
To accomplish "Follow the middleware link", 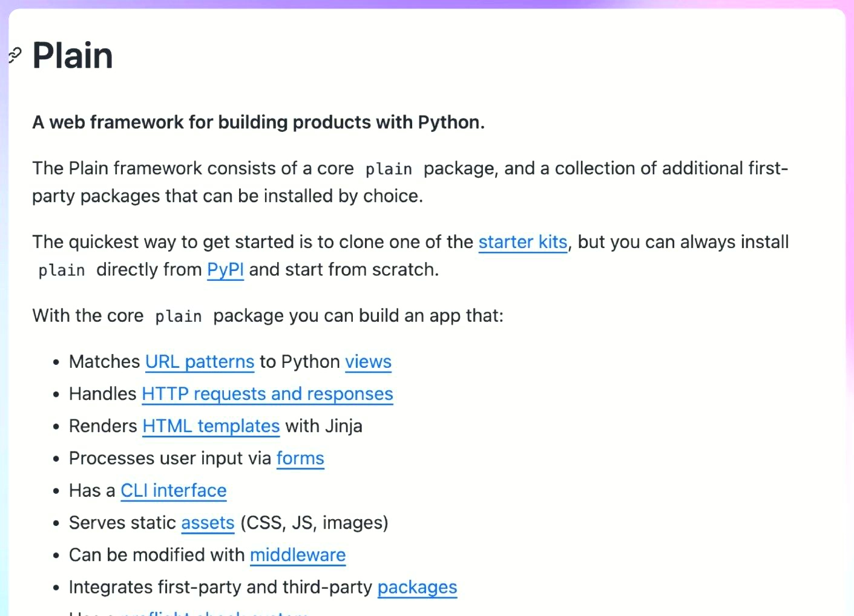I will pos(297,555).
